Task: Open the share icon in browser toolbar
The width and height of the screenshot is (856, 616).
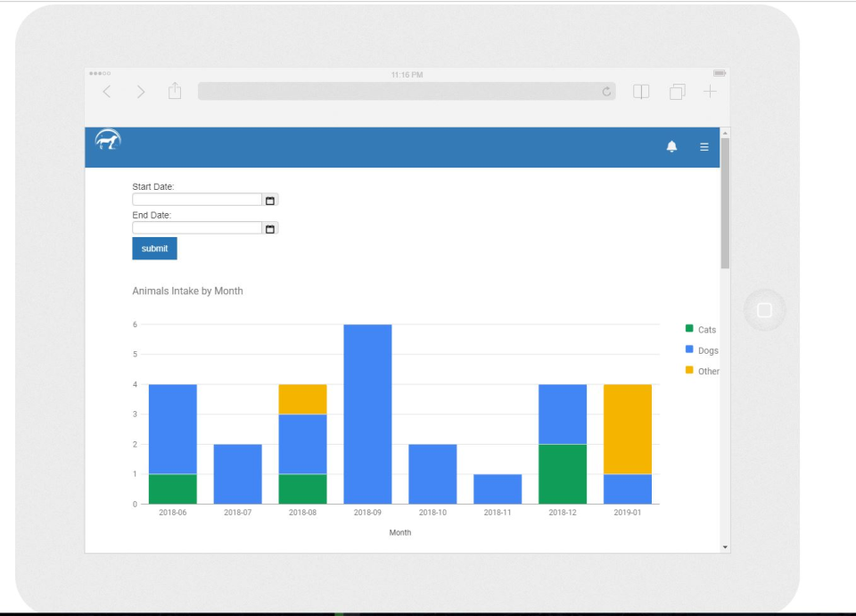Action: (175, 91)
